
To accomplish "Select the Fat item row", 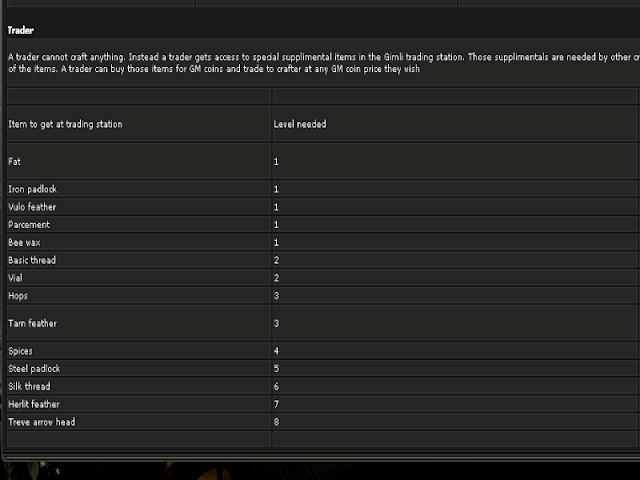I will [14, 161].
